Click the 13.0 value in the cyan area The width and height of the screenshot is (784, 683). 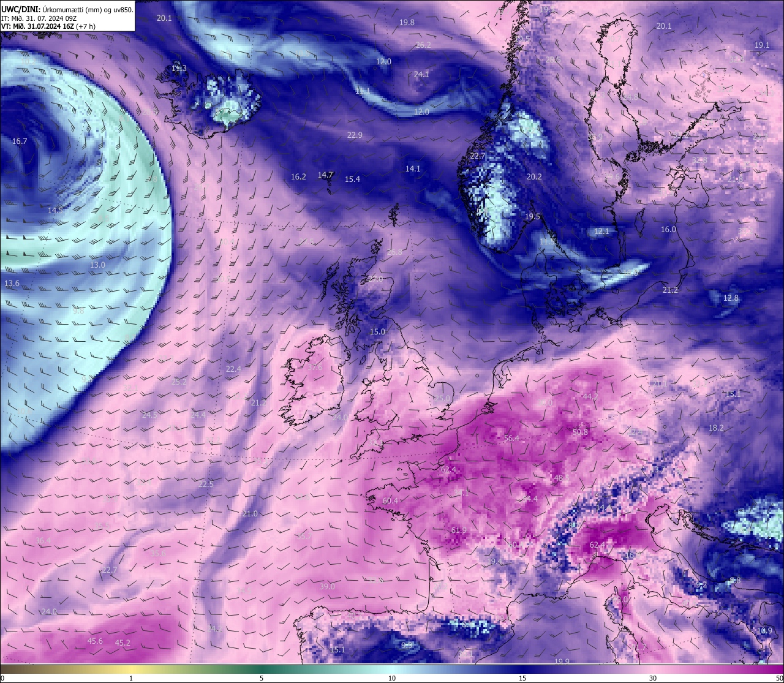(x=97, y=265)
